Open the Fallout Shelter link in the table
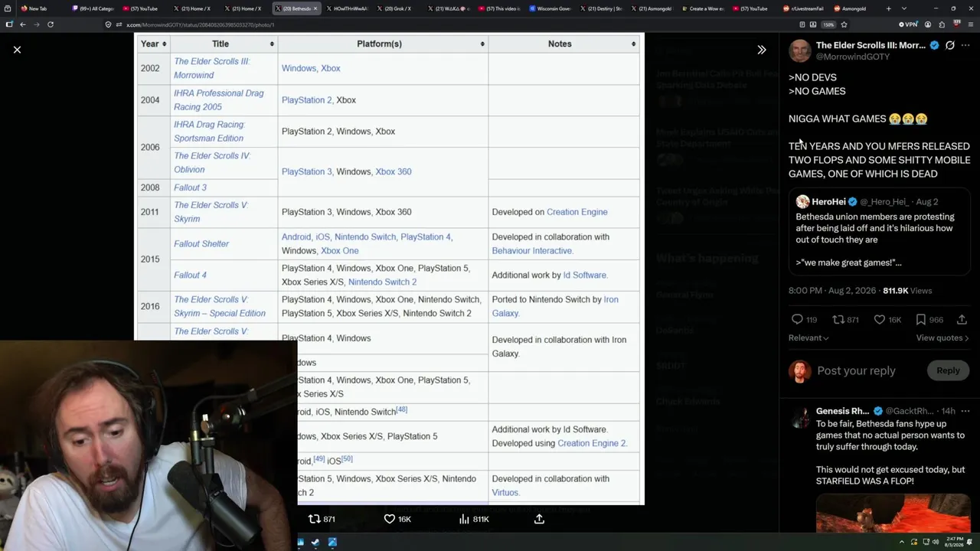This screenshot has width=980, height=551. point(201,243)
